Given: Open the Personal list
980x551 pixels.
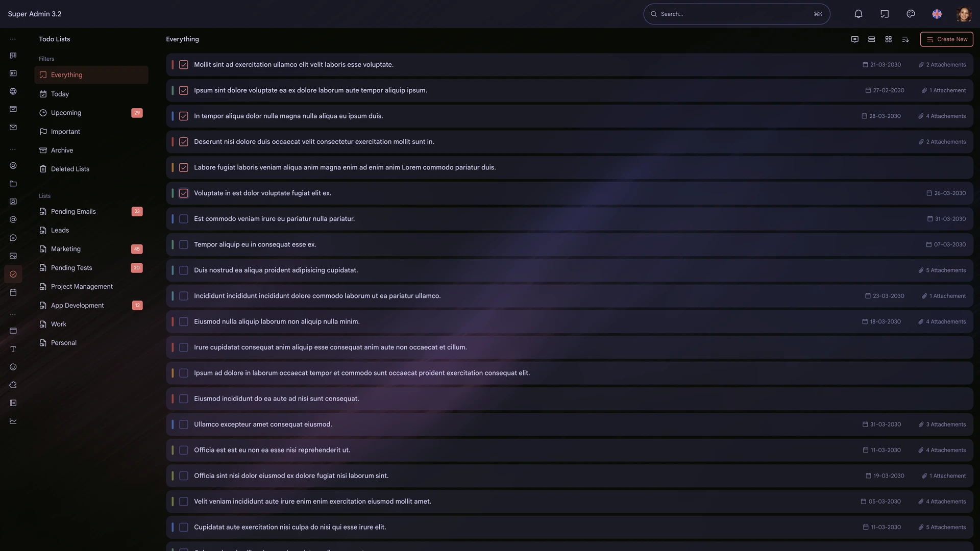Looking at the screenshot, I should 91,343.
